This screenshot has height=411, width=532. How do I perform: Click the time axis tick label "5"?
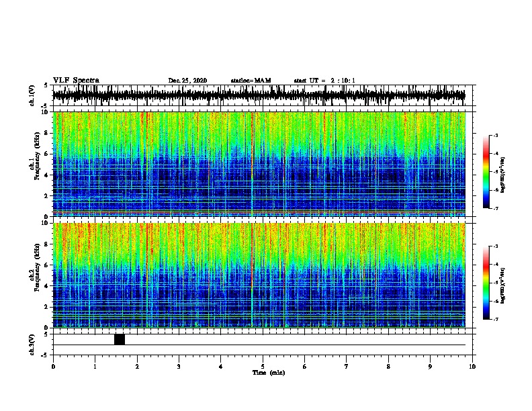(x=263, y=366)
